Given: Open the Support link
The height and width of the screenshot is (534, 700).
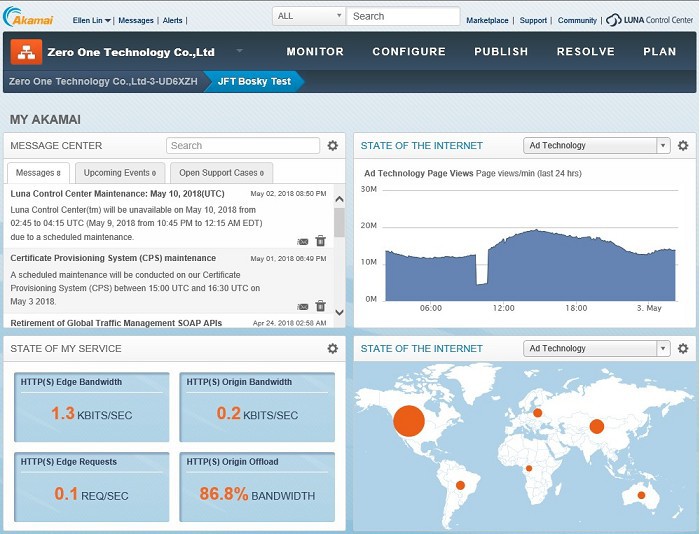Looking at the screenshot, I should (533, 21).
